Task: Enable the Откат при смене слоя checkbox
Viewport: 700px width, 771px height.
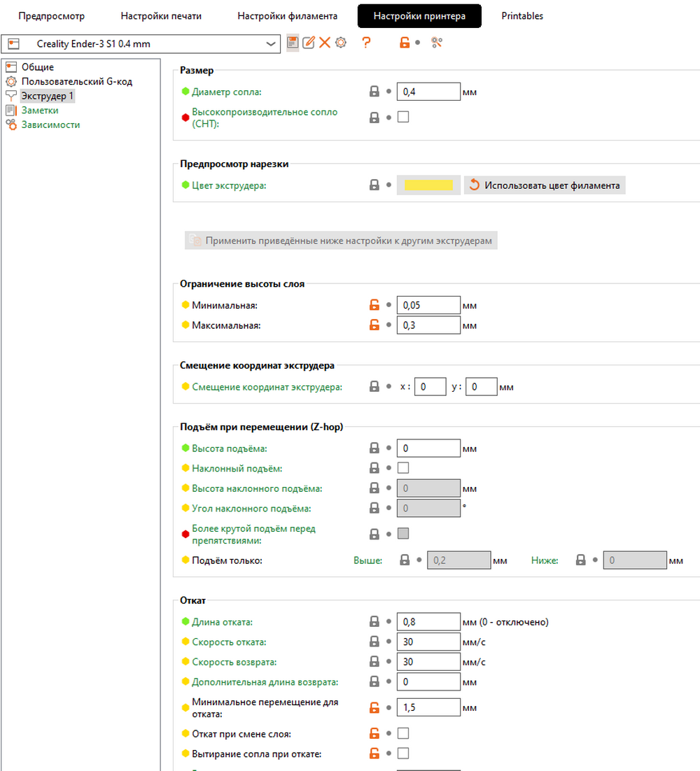Action: (403, 734)
